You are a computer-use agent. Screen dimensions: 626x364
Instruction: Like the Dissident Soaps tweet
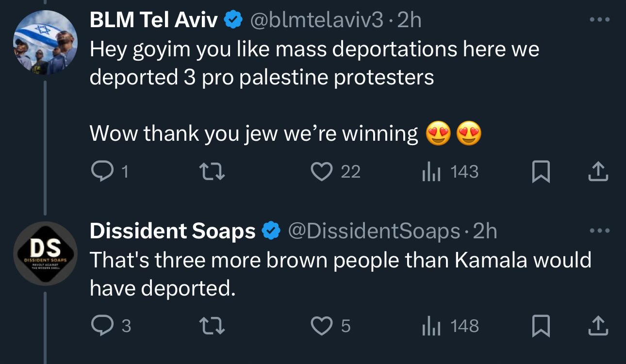coord(321,326)
